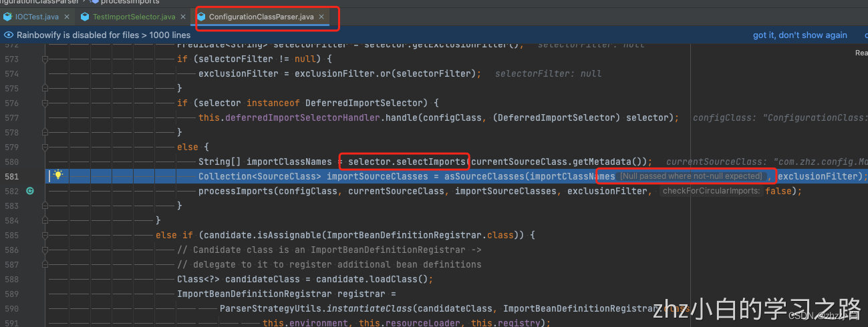The width and height of the screenshot is (868, 327).
Task: Click the eye icon in the Rainbowify notification
Action: pos(8,35)
